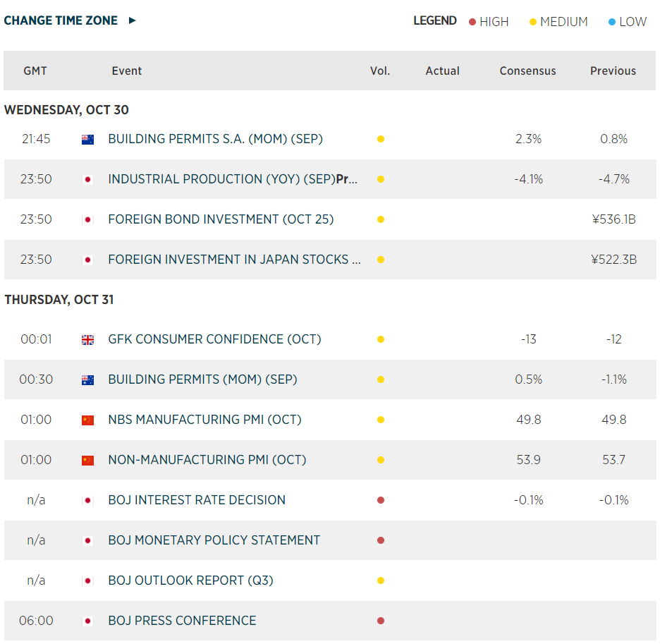Expand Foreign Investment in Japan Stocks row
The width and height of the screenshot is (660, 644).
pyautogui.click(x=234, y=260)
